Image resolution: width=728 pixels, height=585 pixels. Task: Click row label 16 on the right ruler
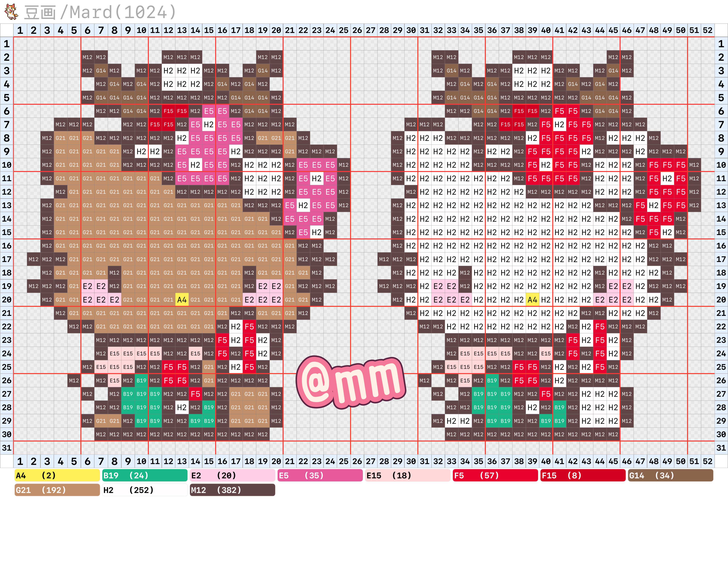pyautogui.click(x=721, y=246)
